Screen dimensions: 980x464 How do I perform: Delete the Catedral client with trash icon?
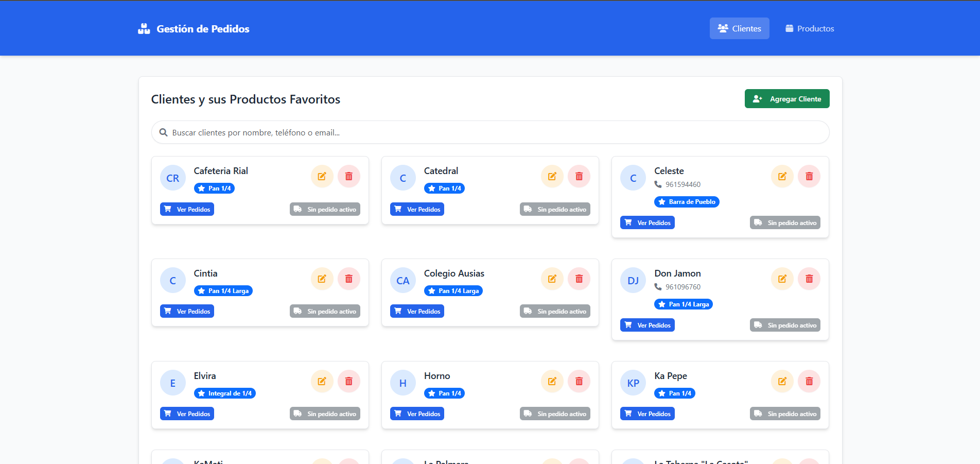(579, 177)
